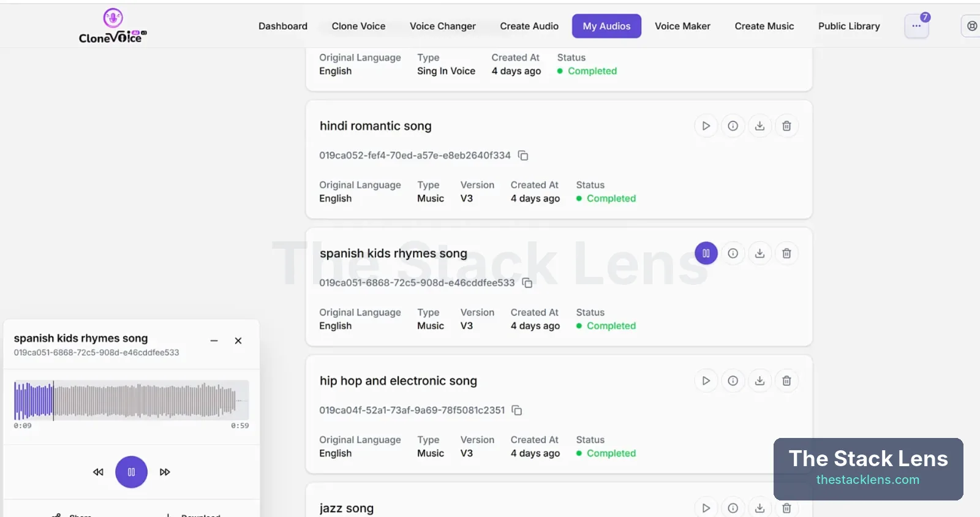The image size is (980, 517).
Task: Open the Dashboard page
Action: pos(283,26)
